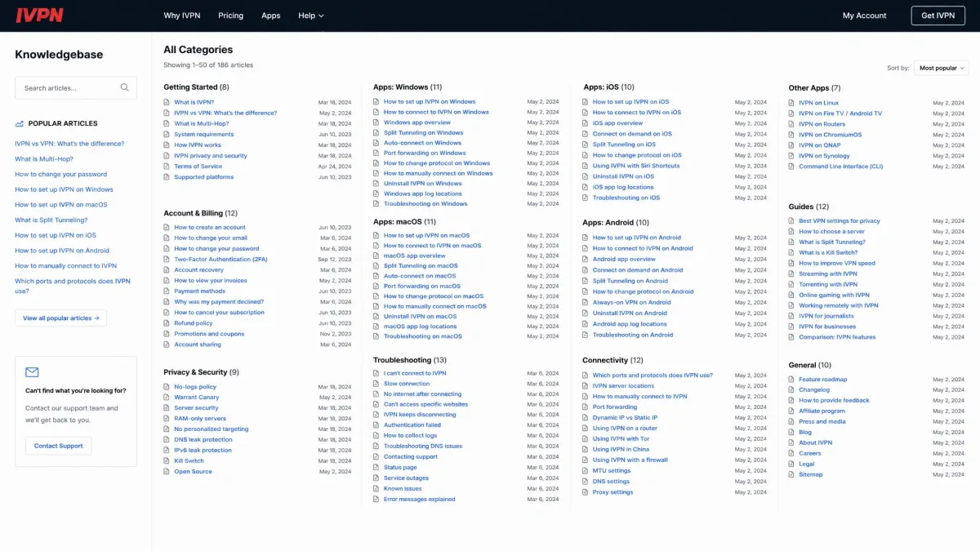This screenshot has width=980, height=551.
Task: Click document icon beside 'Warrant Canary'
Action: tap(167, 398)
